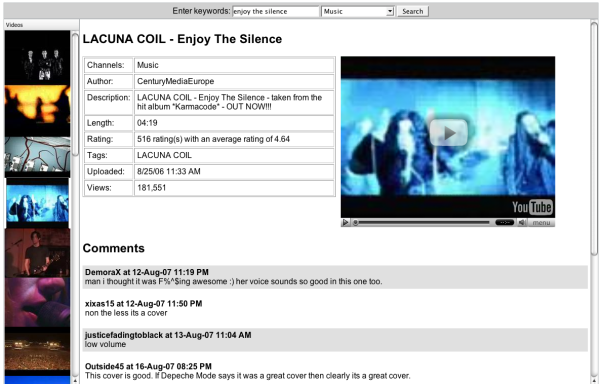Select the blue Lacuna Coil thumbnail
Viewport: 600px width, 384px height.
(x=38, y=203)
